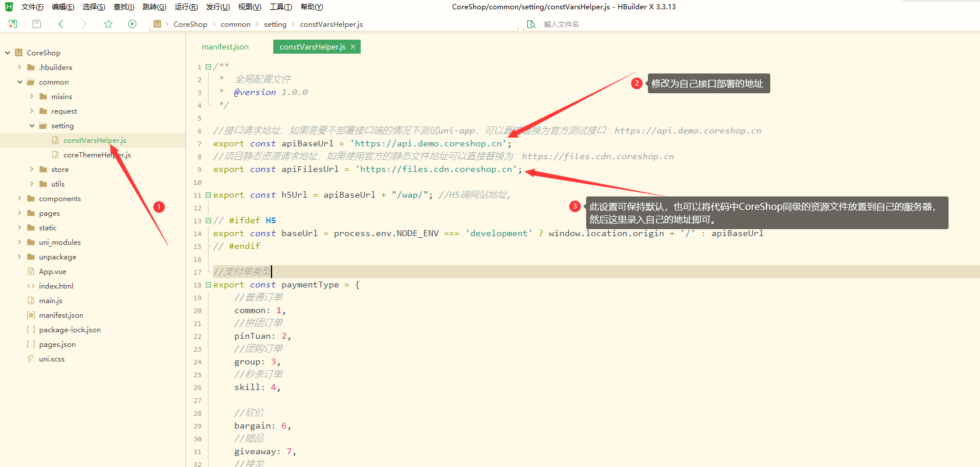This screenshot has height=467, width=980.
Task: Click the App.vue file icon
Action: [31, 272]
